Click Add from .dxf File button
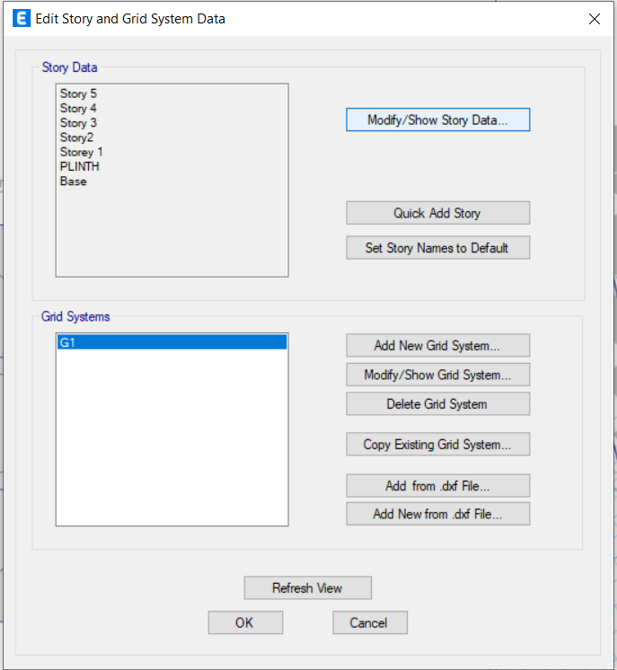 438,485
